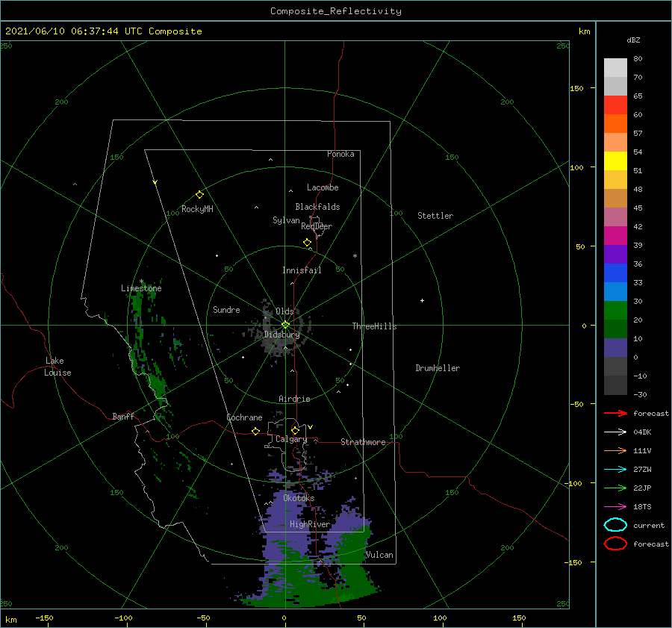Image resolution: width=672 pixels, height=628 pixels.
Task: Click the asterisk marker east of Innisfail
Action: 355,256
